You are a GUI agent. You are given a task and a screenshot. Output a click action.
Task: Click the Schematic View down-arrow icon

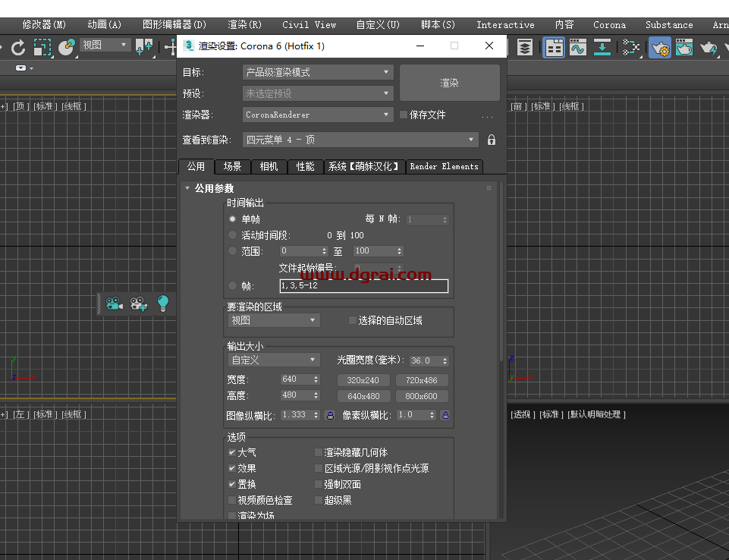click(x=602, y=47)
